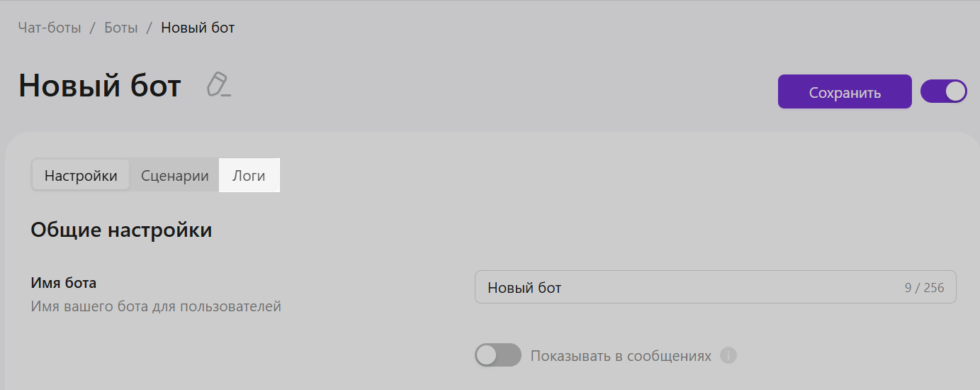Click the pencil icon to rename bot
The width and height of the screenshot is (980, 390).
[x=219, y=84]
